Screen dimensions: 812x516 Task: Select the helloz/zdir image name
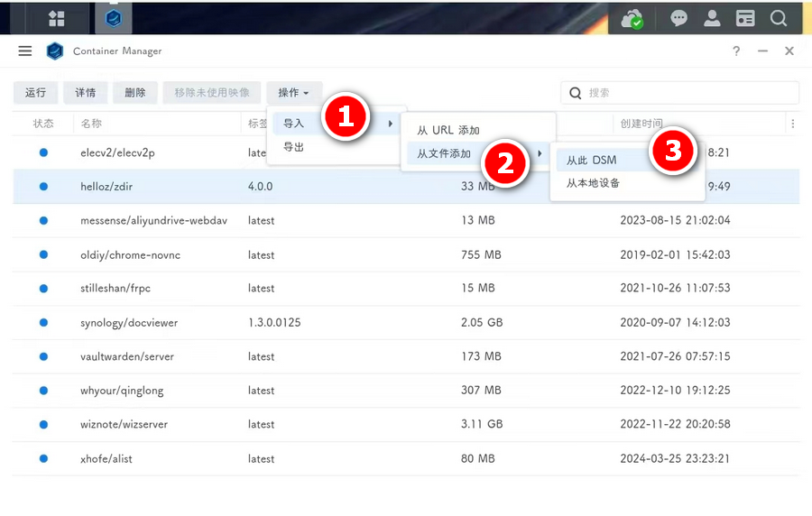(106, 187)
